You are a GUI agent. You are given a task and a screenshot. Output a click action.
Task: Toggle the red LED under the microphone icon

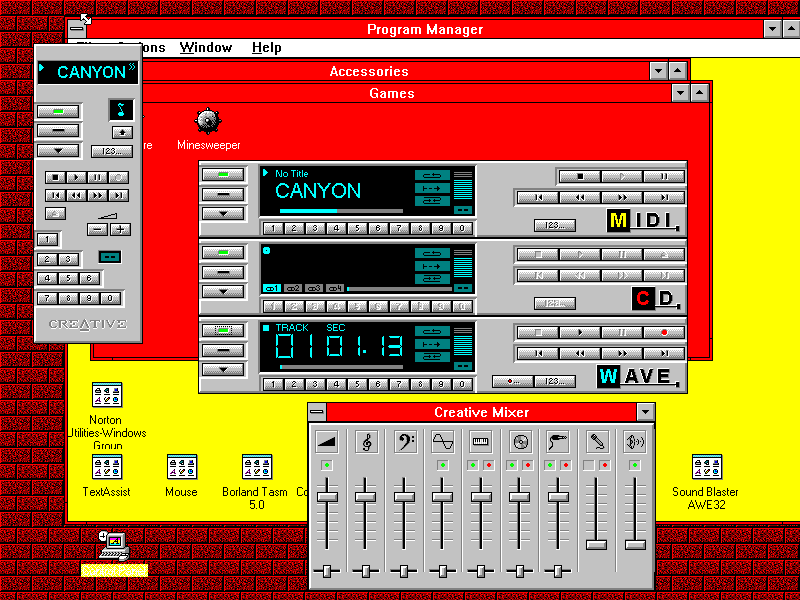click(604, 465)
